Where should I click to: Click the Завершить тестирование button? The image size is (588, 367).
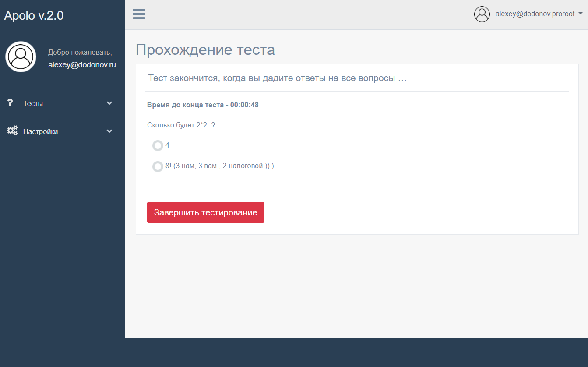click(206, 212)
